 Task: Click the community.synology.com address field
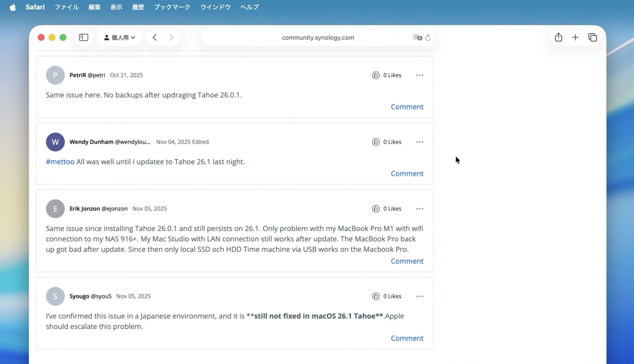click(x=317, y=38)
